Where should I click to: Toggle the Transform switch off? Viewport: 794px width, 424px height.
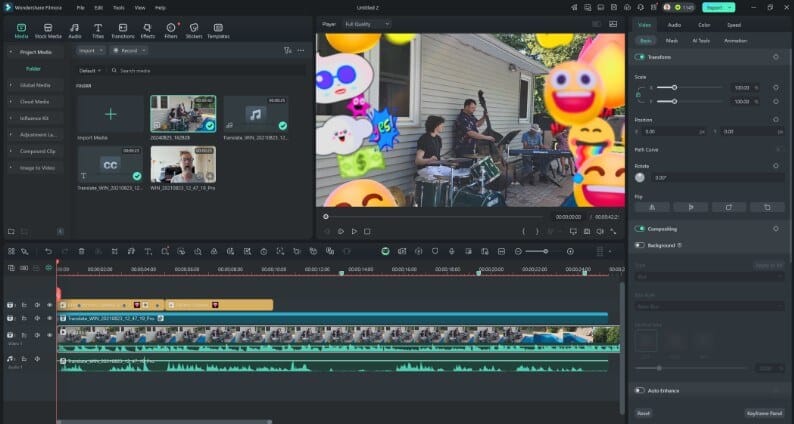tap(640, 57)
